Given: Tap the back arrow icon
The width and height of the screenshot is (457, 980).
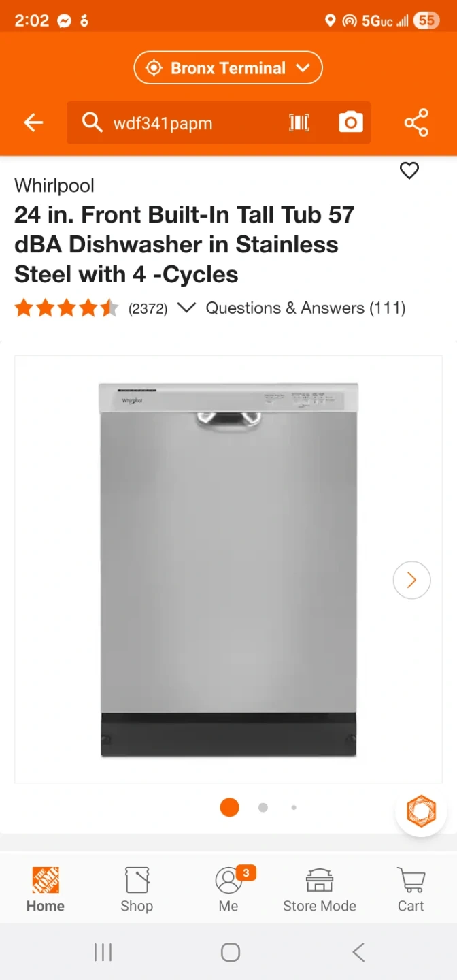Looking at the screenshot, I should (33, 122).
